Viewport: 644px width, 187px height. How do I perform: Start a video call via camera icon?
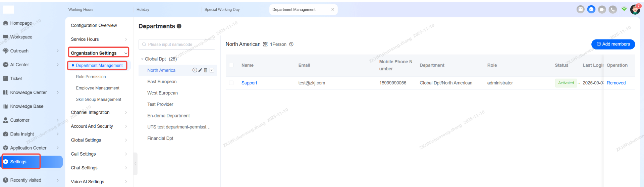coord(602,9)
